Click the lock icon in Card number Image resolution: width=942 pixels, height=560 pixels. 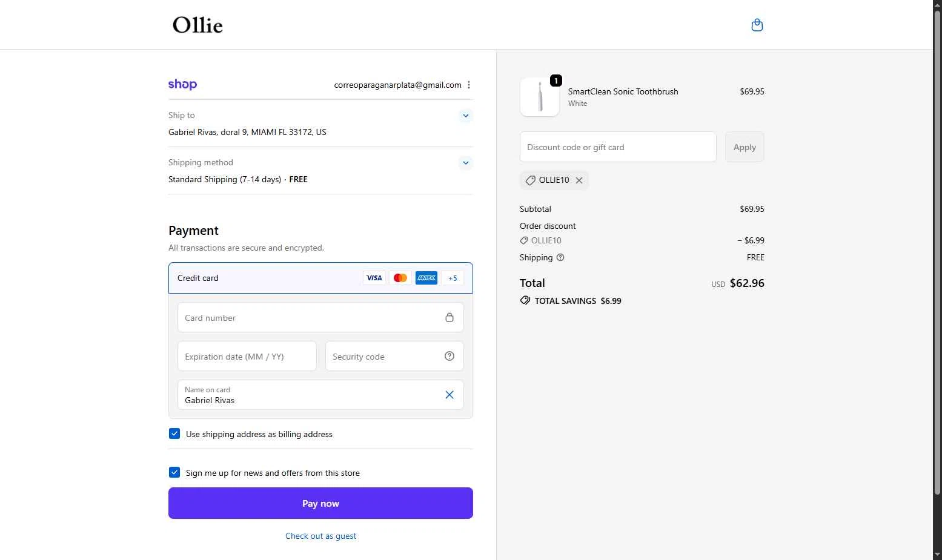point(449,317)
